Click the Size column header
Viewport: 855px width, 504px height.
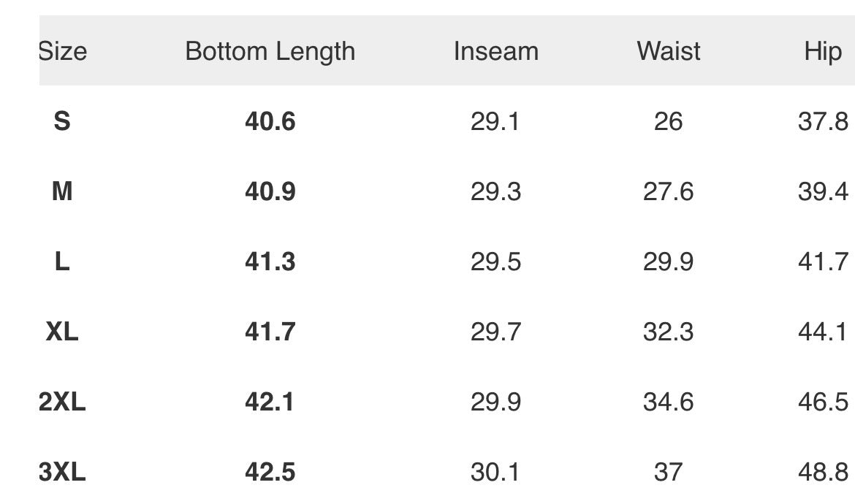[x=63, y=51]
